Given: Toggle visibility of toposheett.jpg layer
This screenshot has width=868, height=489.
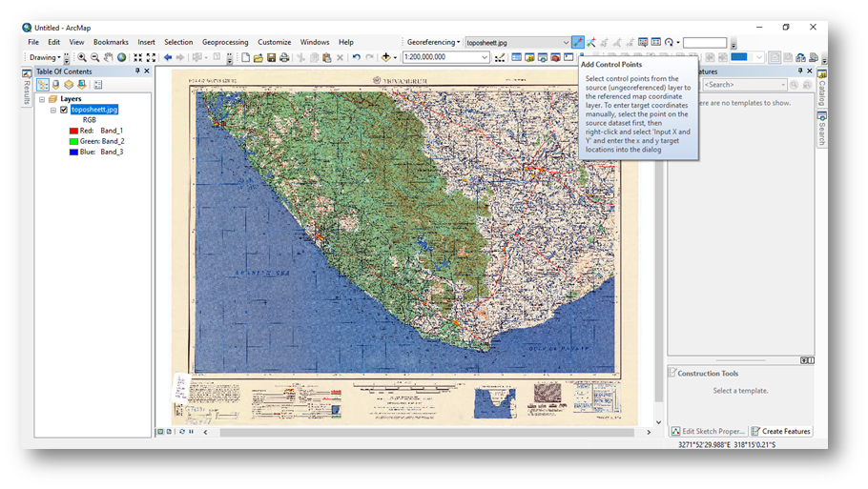Looking at the screenshot, I should 64,110.
